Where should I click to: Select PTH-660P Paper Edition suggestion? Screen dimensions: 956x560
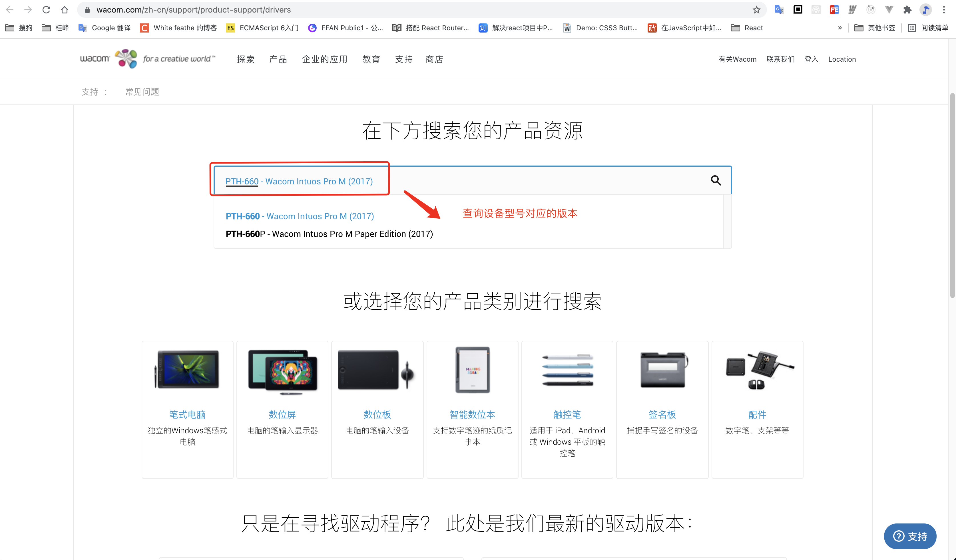pyautogui.click(x=329, y=234)
